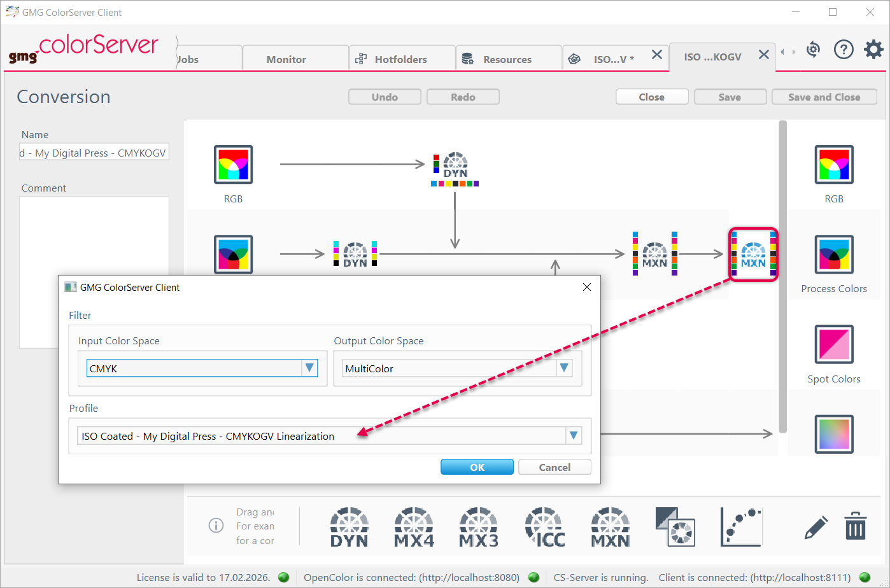890x588 pixels.
Task: Select the CMYK process colors input node
Action: 233,254
